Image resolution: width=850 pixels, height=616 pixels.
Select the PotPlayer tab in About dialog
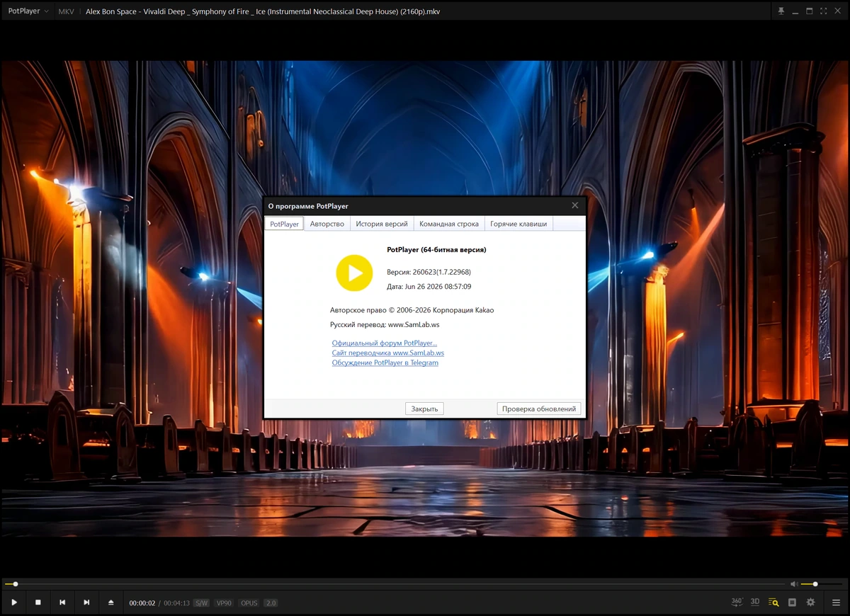point(285,224)
